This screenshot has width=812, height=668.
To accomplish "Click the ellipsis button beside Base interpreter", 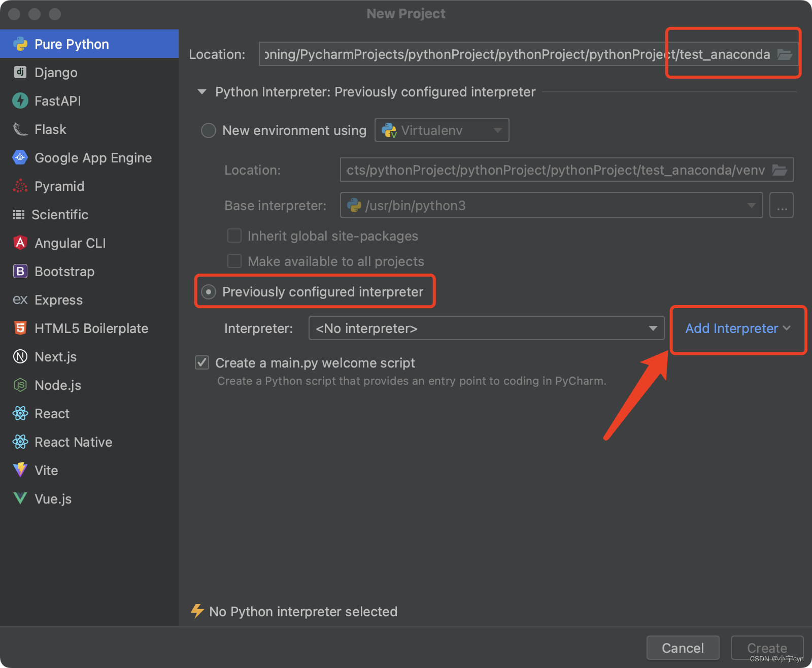I will 782,205.
